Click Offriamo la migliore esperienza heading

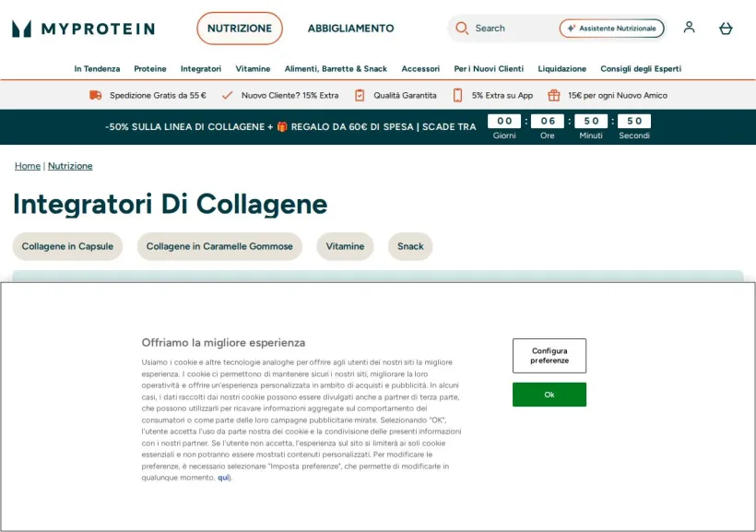pos(223,342)
